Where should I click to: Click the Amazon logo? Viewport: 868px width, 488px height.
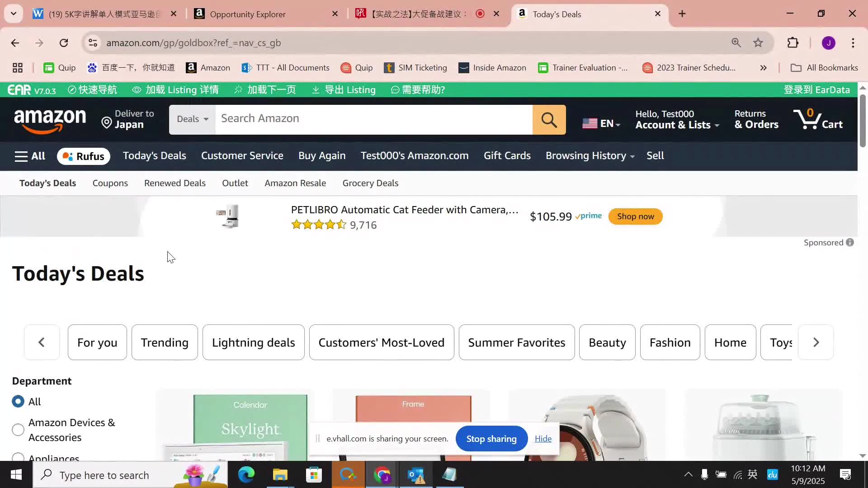50,121
